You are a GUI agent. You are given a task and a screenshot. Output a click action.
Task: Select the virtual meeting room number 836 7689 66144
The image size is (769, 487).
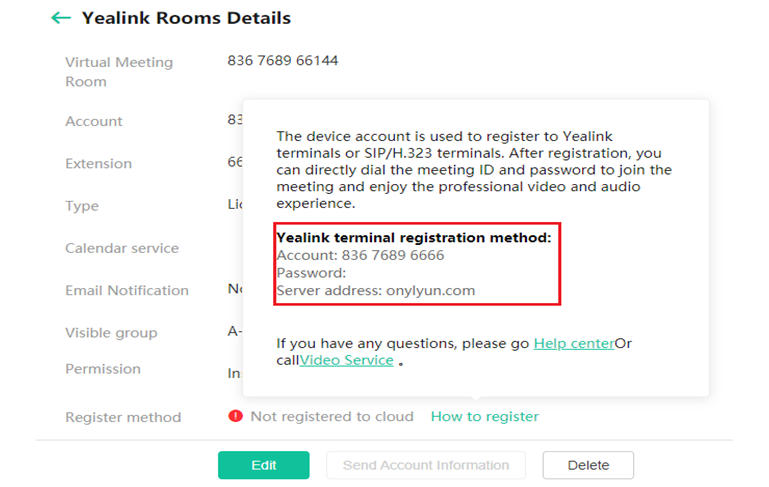point(282,61)
